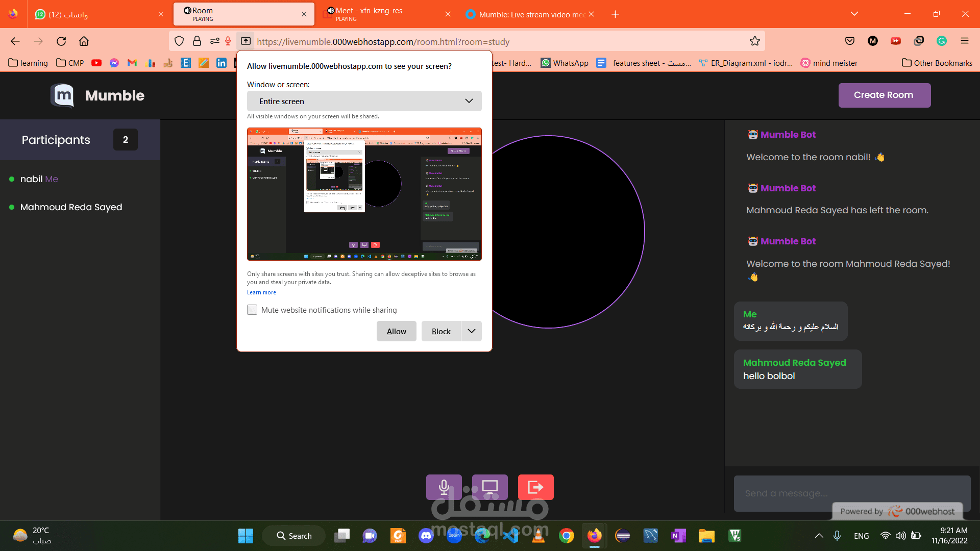Switch to the Meet xfn-kzng-res tab
The image size is (980, 551).
click(378, 14)
